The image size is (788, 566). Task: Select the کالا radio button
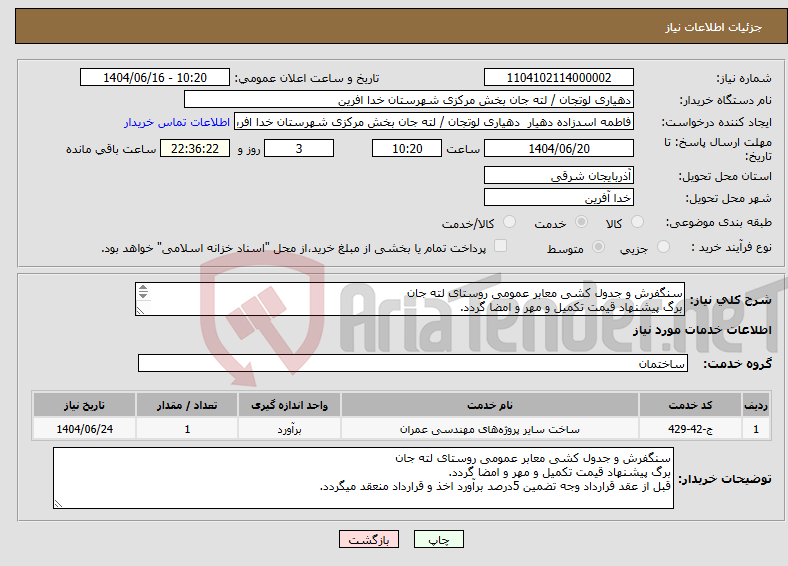pos(637,222)
